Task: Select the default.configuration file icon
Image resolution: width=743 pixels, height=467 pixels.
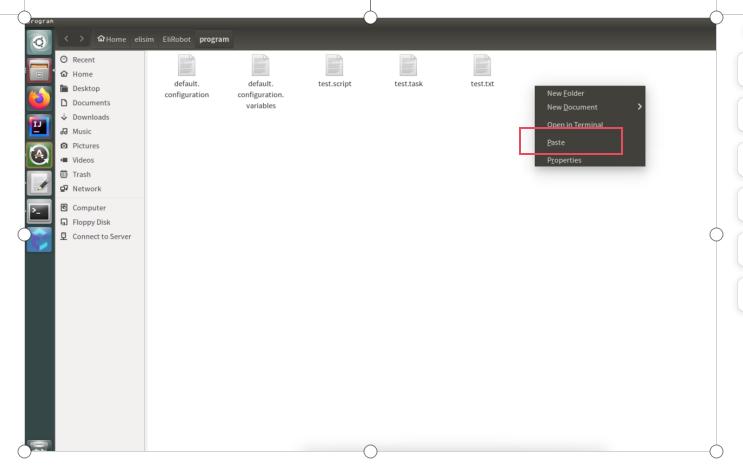Action: pyautogui.click(x=186, y=66)
